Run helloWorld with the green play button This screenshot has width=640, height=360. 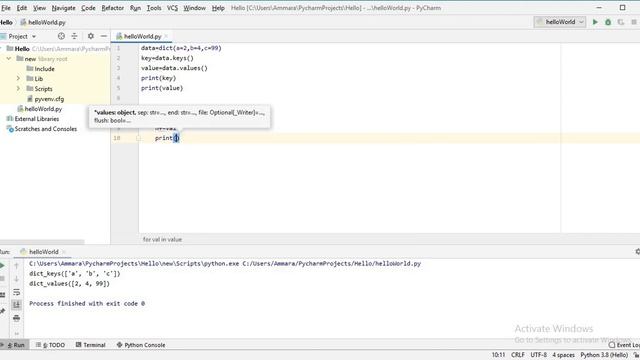pyautogui.click(x=595, y=22)
